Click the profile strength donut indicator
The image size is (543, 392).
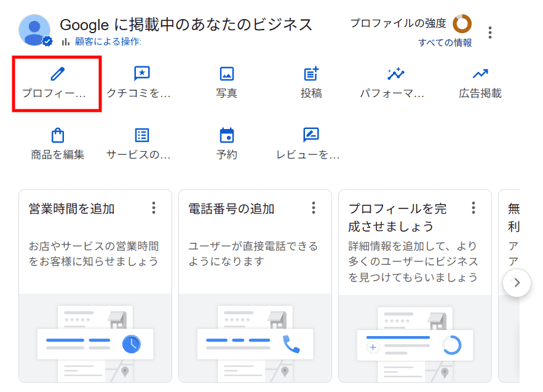[x=462, y=23]
